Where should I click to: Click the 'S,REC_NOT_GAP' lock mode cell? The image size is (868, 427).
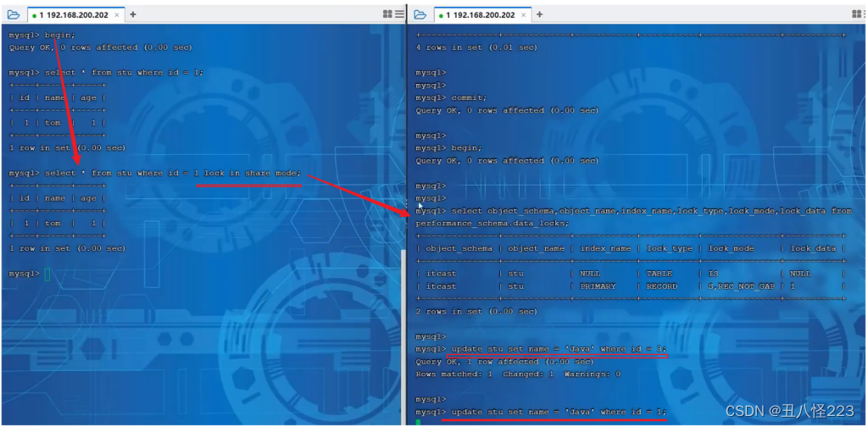tap(741, 286)
